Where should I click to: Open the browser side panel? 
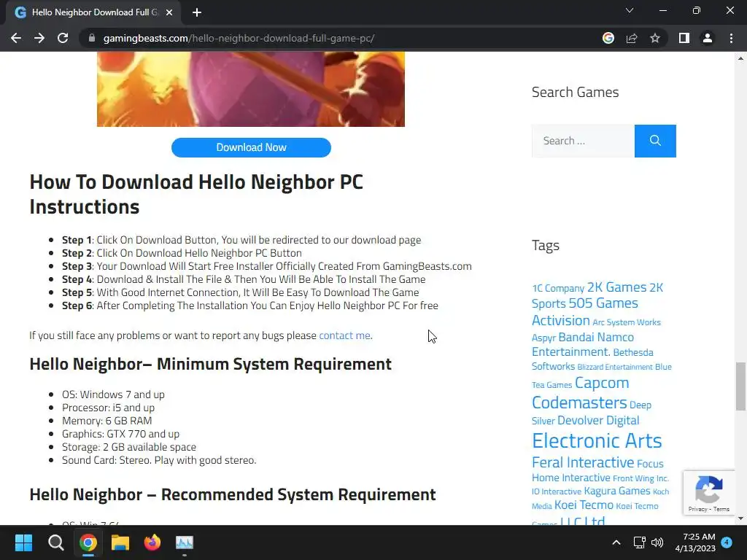tap(684, 38)
